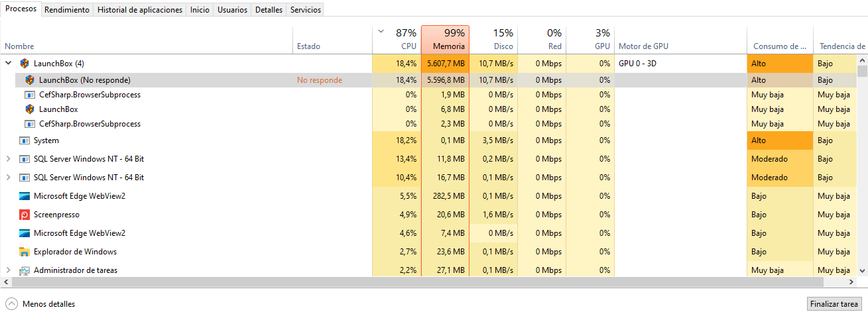Image resolution: width=868 pixels, height=320 pixels.
Task: Click the 27,1 MB memory value
Action: [451, 270]
